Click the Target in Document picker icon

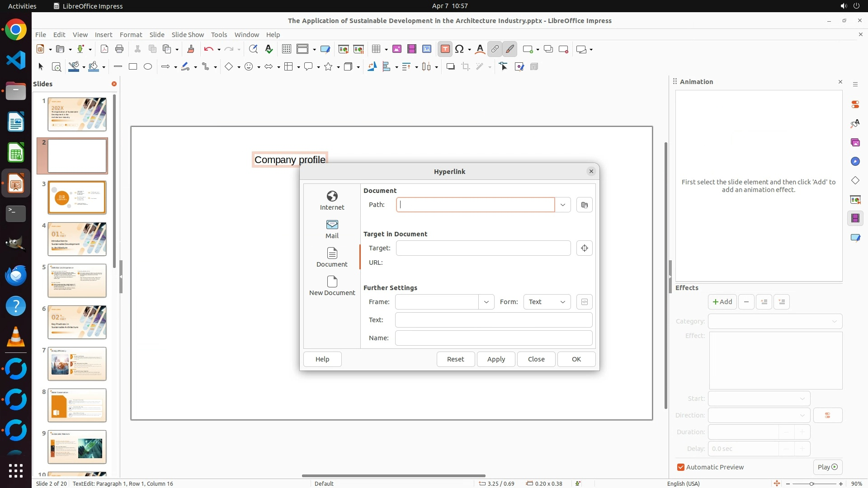584,248
